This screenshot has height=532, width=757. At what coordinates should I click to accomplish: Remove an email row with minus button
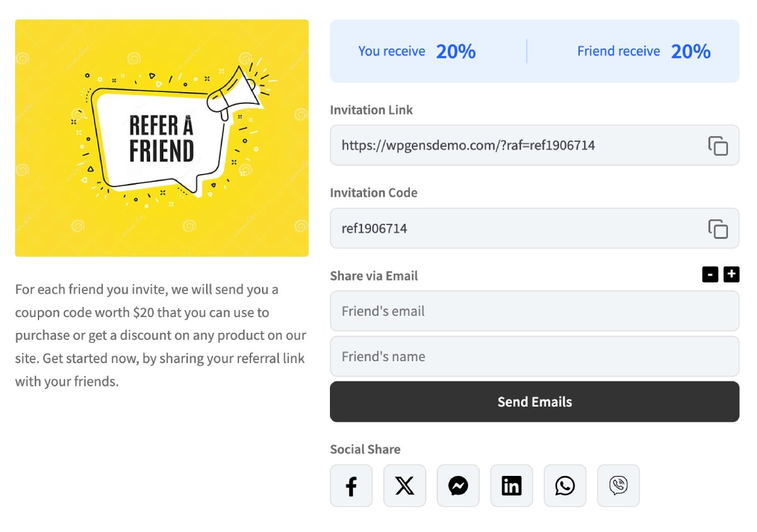[710, 274]
